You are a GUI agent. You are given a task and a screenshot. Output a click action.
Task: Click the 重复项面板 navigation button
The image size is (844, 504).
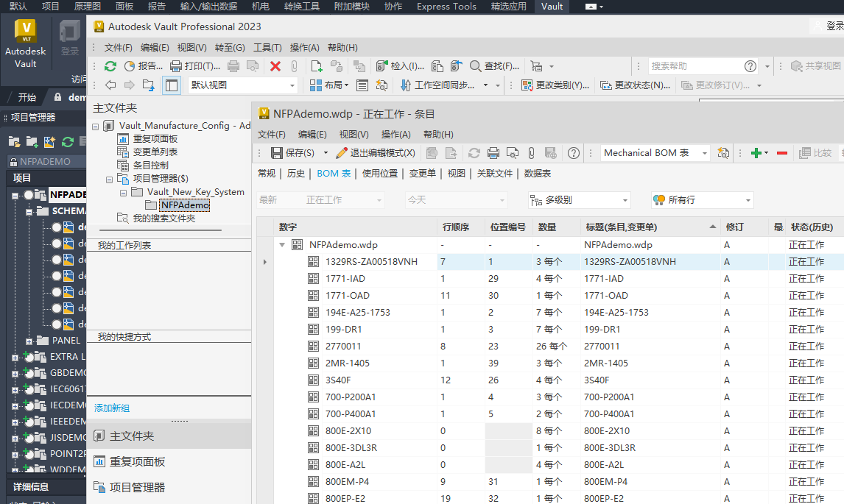point(169,461)
